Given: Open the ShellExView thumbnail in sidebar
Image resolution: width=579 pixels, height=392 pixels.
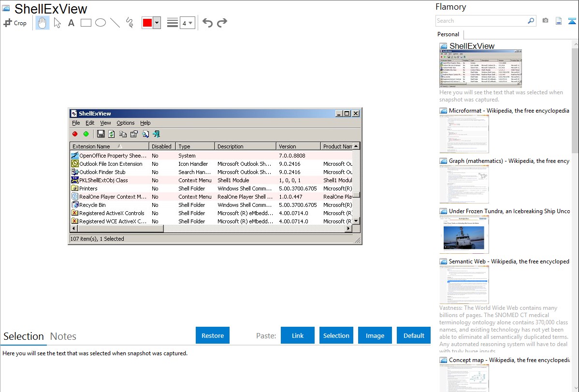Looking at the screenshot, I should [x=480, y=68].
